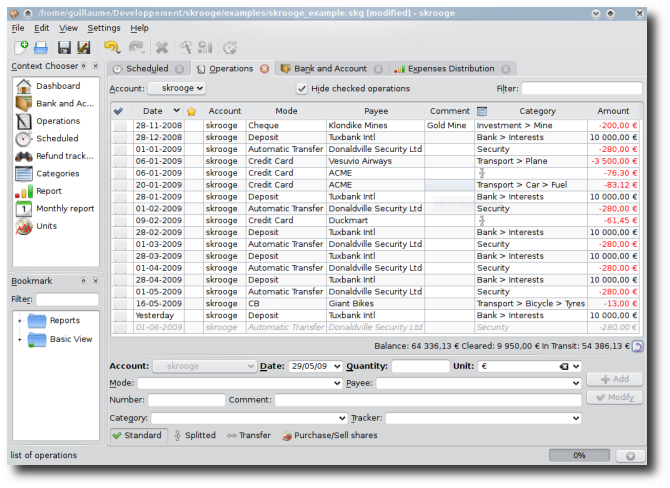Check the Duckmart operation row checkbox

(121, 220)
